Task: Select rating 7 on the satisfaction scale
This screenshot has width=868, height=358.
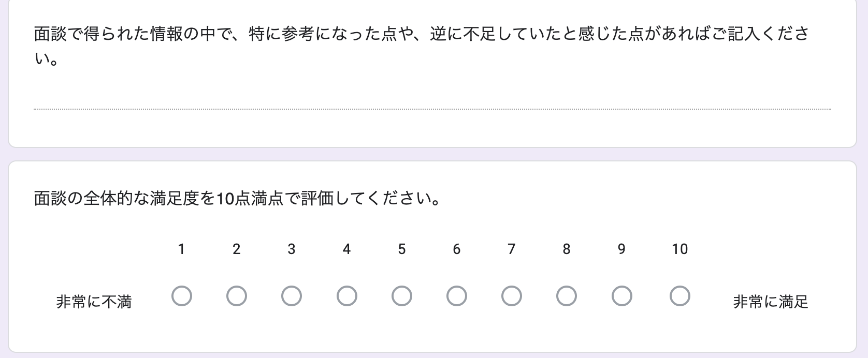Action: [x=511, y=296]
